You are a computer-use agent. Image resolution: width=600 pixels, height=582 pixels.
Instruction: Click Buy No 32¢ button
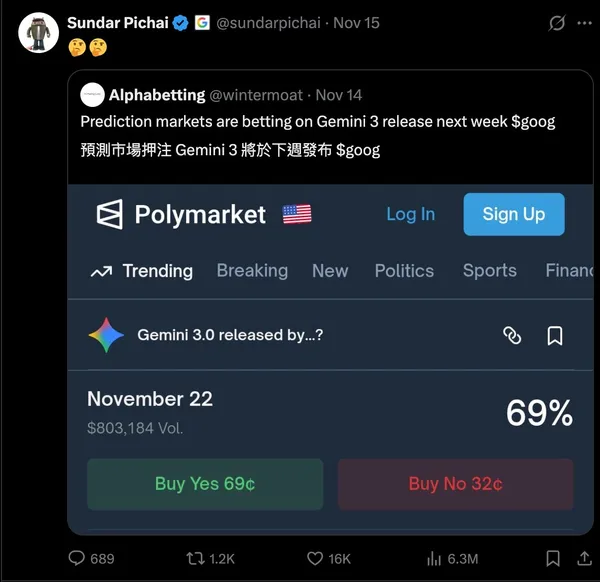pos(455,484)
